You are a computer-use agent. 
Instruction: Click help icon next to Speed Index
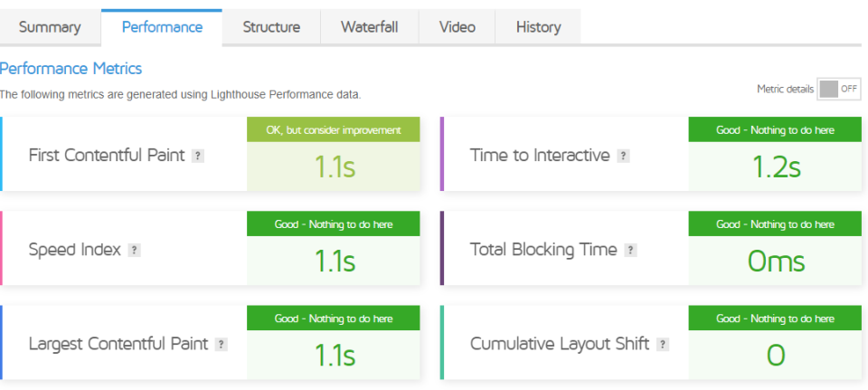[x=134, y=251]
